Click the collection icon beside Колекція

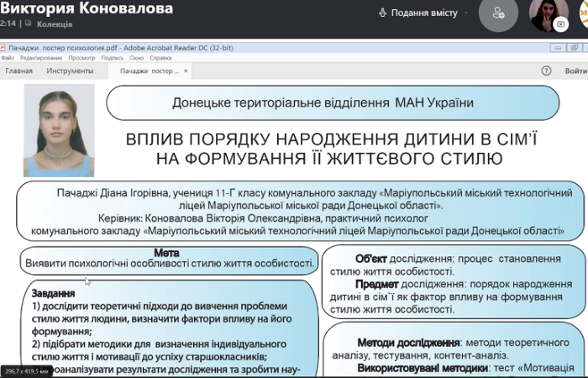pyautogui.click(x=28, y=24)
